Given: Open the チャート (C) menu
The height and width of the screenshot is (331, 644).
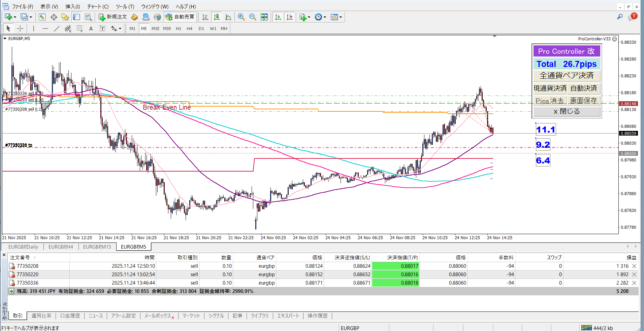Looking at the screenshot, I should (98, 6).
